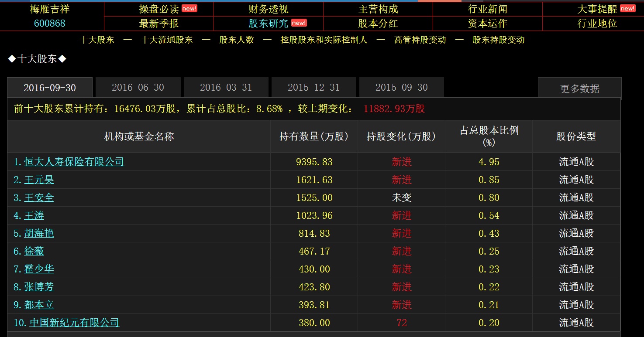Click the new! badge beside 大事提醒
This screenshot has height=337, width=644.
(x=627, y=8)
